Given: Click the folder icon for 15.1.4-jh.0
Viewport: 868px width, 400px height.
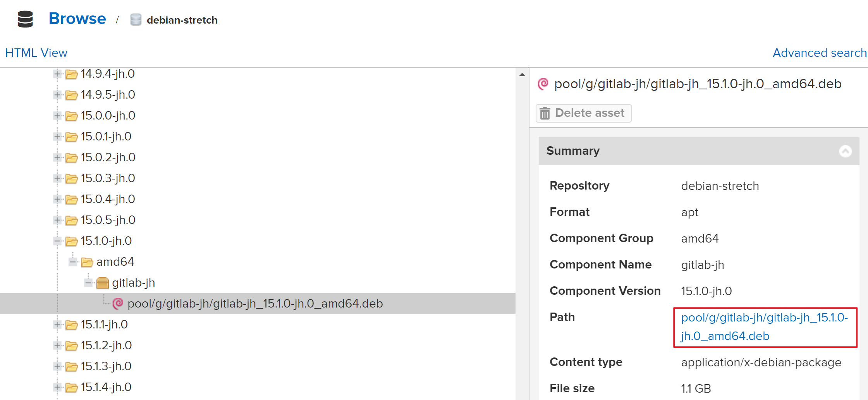Looking at the screenshot, I should click(71, 387).
